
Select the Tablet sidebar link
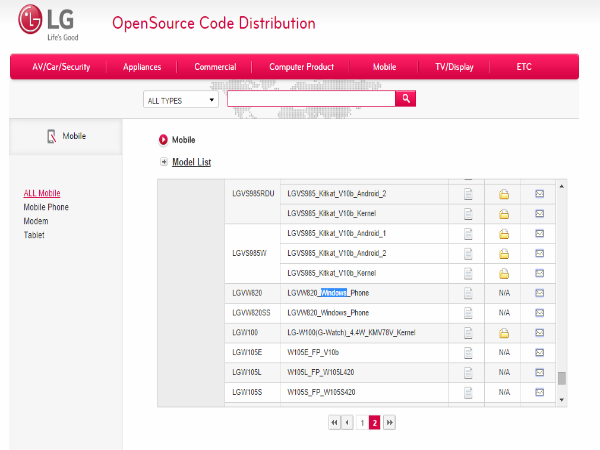point(35,235)
